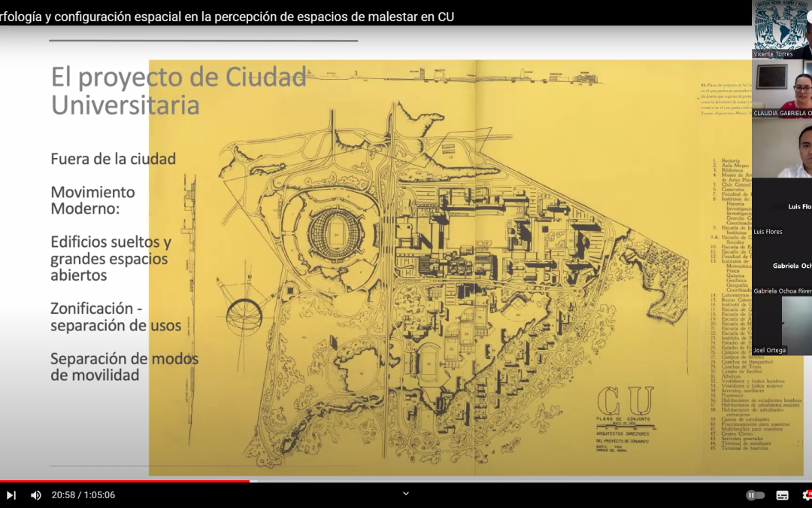Skip to the next video
Screen dimensions: 812x508
pos(11,495)
